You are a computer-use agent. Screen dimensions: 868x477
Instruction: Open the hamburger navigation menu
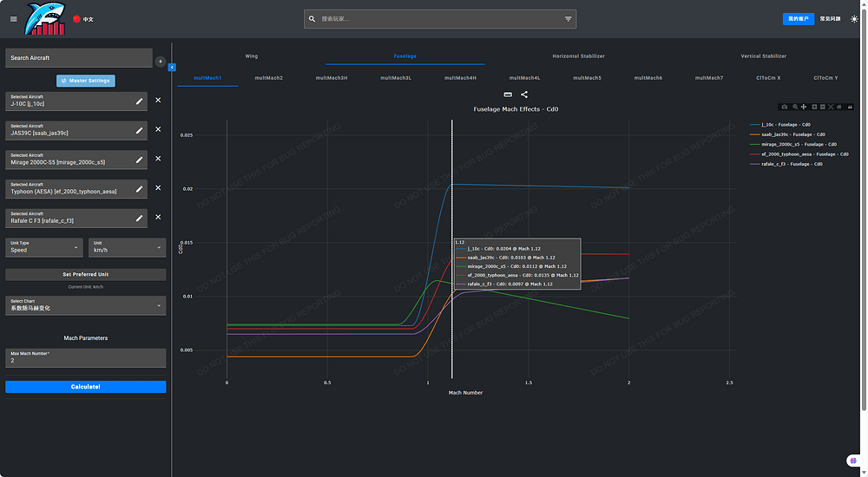tap(13, 19)
